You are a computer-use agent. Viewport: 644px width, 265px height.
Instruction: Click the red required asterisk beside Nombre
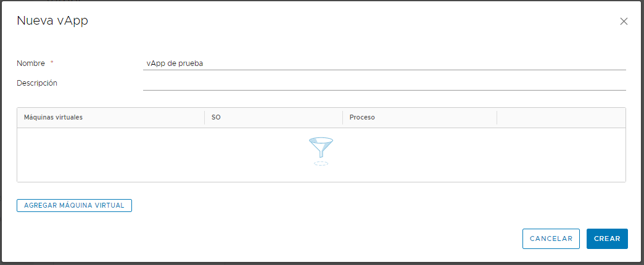click(52, 62)
